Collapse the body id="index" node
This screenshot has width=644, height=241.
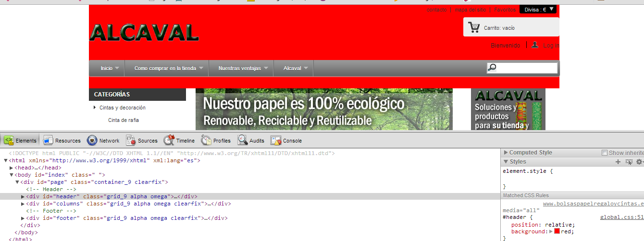tap(12, 175)
